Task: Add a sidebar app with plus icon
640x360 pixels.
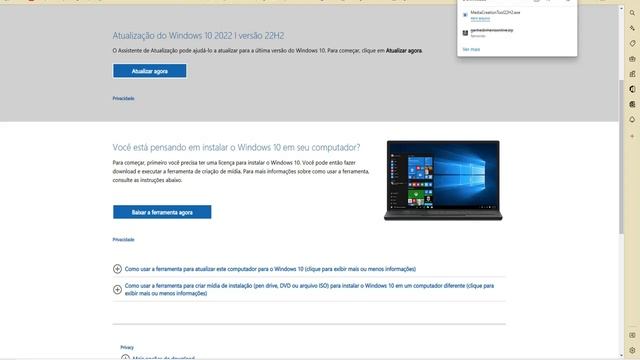Action: [x=632, y=136]
